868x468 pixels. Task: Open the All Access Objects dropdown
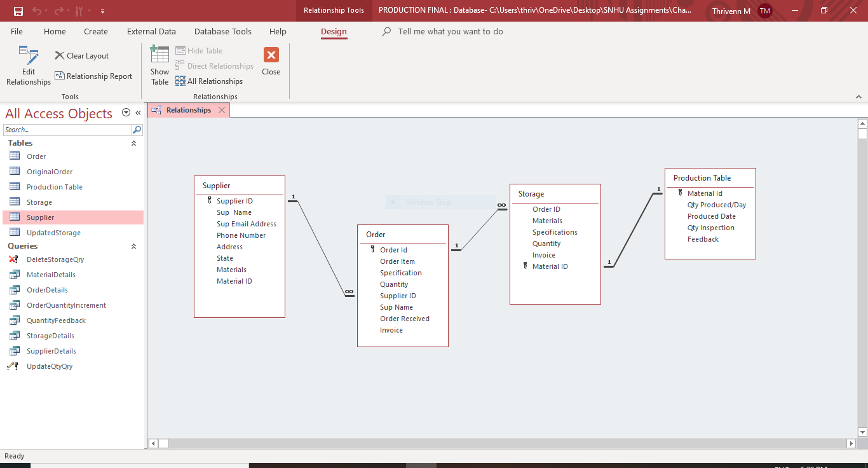[x=126, y=113]
